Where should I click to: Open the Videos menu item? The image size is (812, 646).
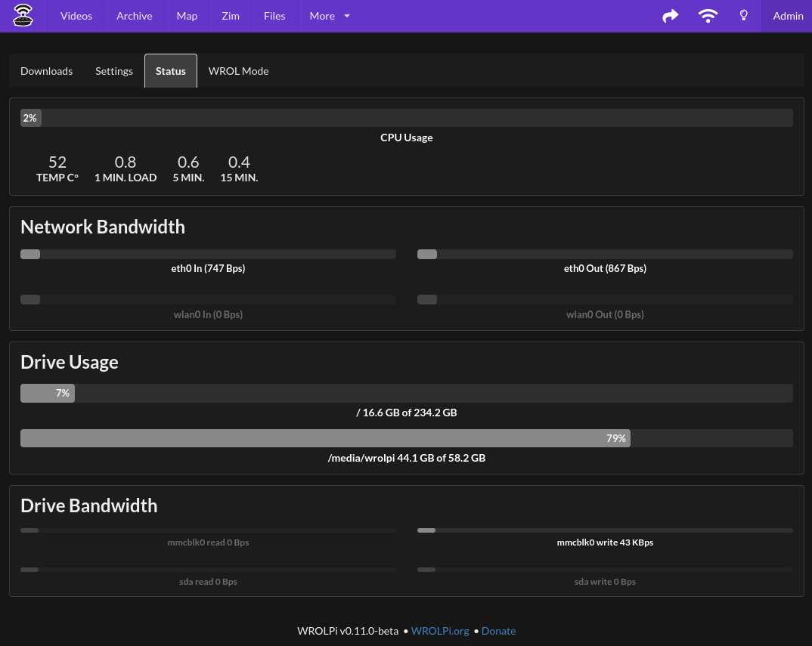pyautogui.click(x=76, y=16)
